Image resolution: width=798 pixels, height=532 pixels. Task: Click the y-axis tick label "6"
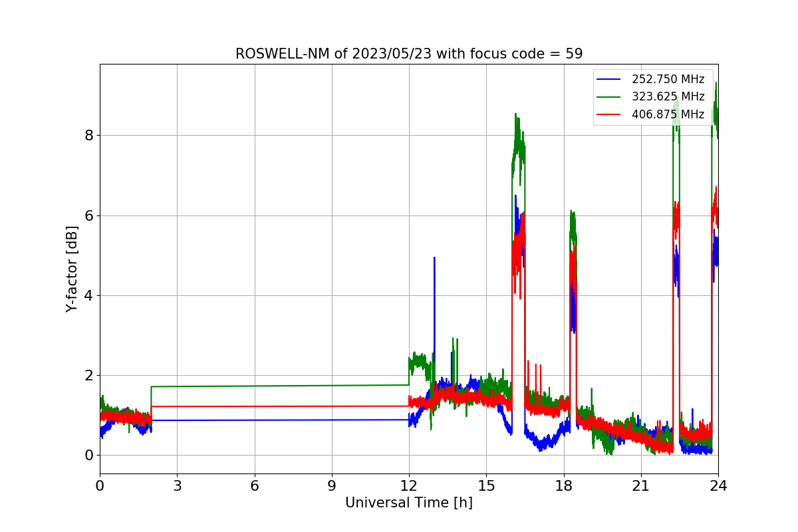tap(88, 215)
